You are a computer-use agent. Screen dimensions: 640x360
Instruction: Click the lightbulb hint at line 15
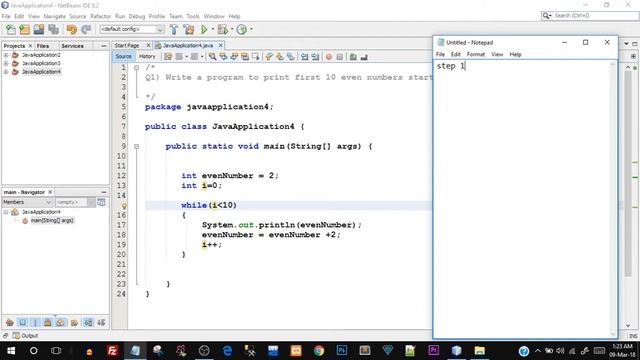coord(124,206)
